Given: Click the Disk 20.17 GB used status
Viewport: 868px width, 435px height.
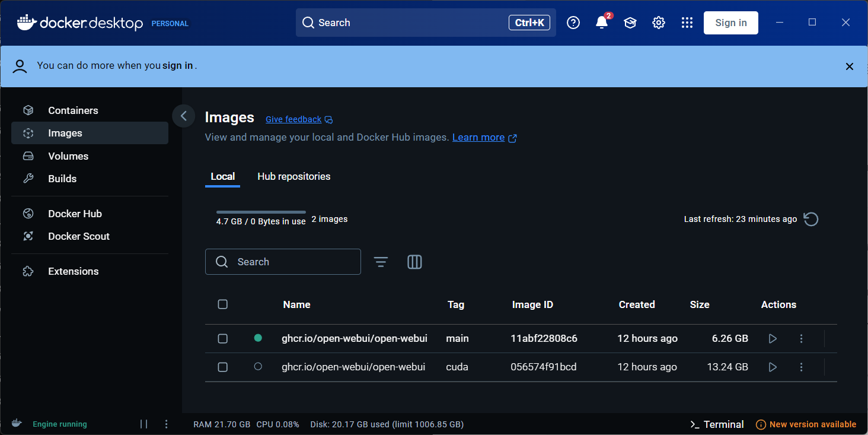Looking at the screenshot, I should 387,424.
